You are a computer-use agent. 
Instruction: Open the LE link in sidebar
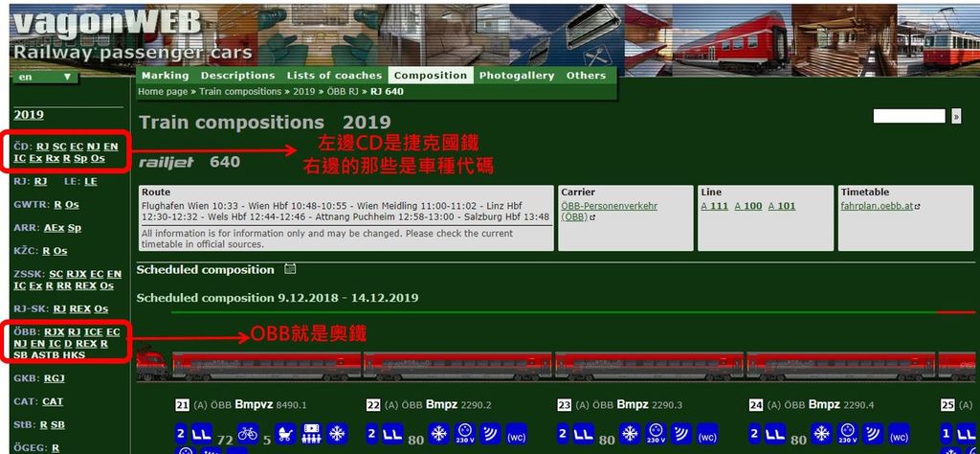pos(91,181)
